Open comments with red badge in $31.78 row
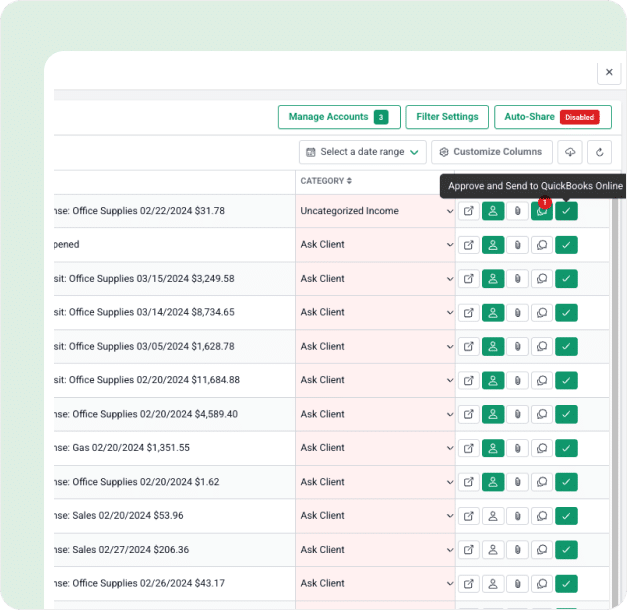Viewport: 627px width, 610px height. click(542, 211)
